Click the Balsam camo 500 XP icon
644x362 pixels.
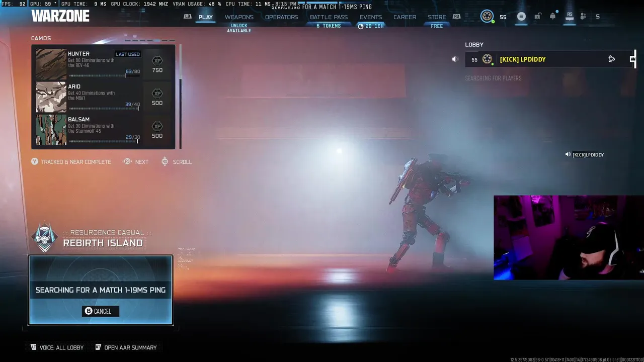(x=157, y=126)
